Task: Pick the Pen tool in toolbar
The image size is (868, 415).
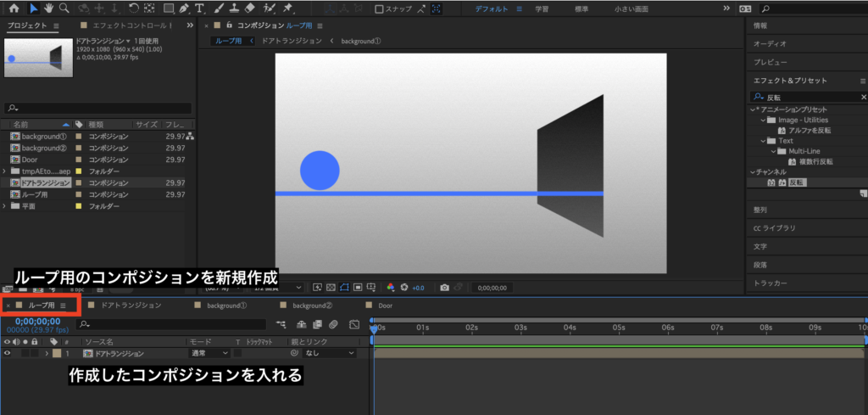Action: click(184, 8)
